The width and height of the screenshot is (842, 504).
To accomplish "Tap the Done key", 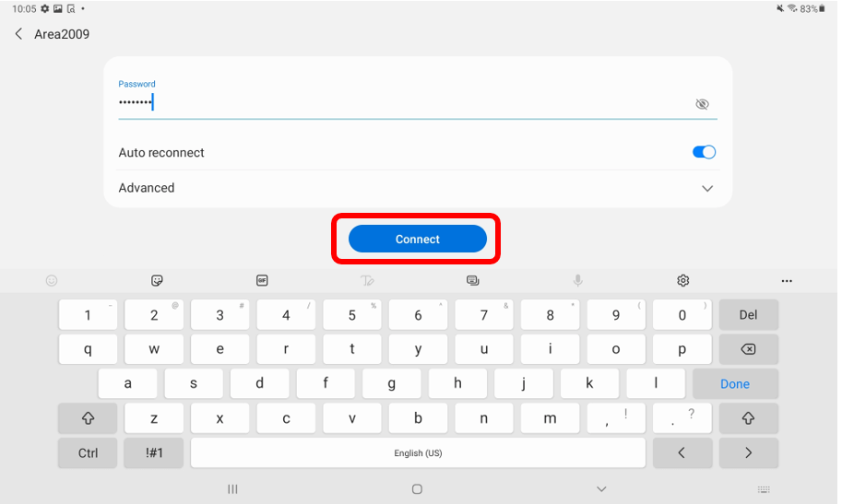I will pos(735,384).
